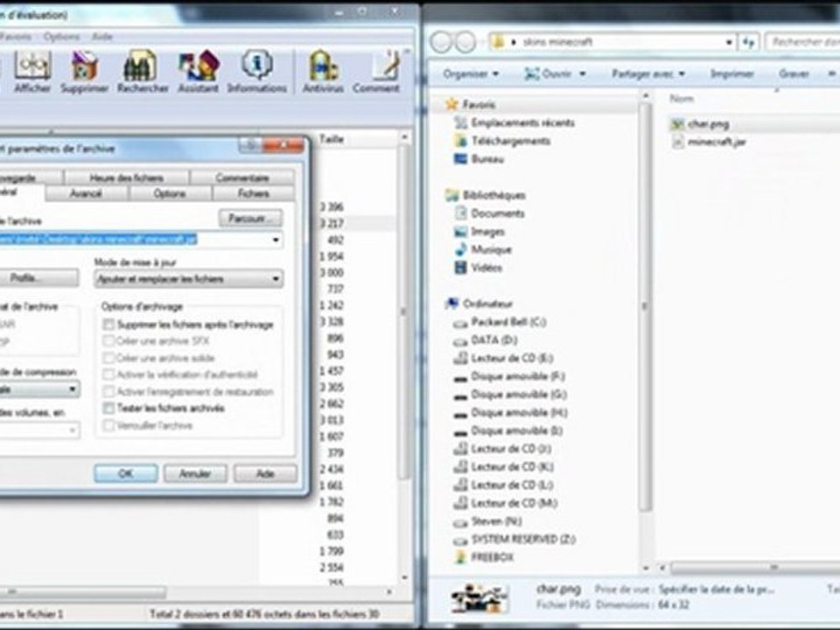Image resolution: width=840 pixels, height=630 pixels.
Task: Click the Explorer search field
Action: 802,42
